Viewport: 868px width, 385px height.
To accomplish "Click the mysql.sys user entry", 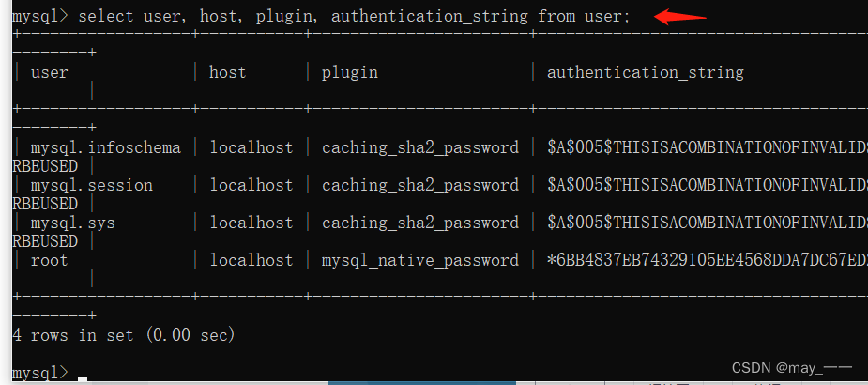I will [x=73, y=223].
